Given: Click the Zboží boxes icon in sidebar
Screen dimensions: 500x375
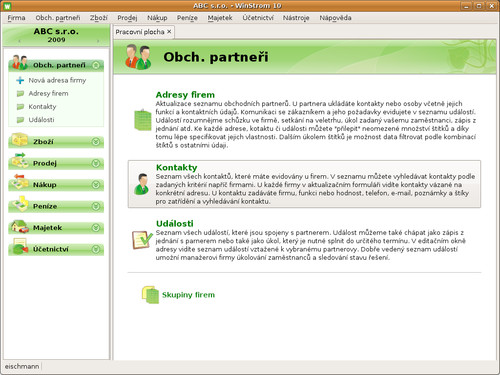Looking at the screenshot, I should (x=20, y=140).
